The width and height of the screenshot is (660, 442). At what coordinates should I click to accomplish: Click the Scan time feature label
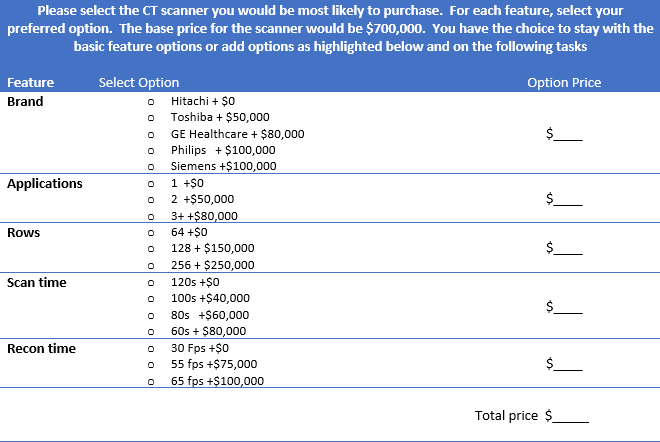point(37,283)
